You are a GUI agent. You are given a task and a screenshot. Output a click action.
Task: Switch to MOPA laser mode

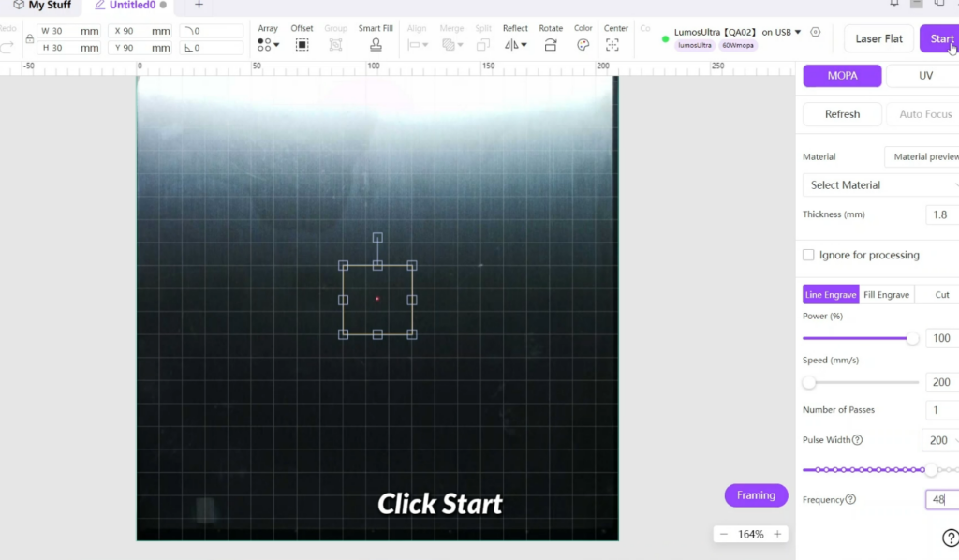pos(842,76)
